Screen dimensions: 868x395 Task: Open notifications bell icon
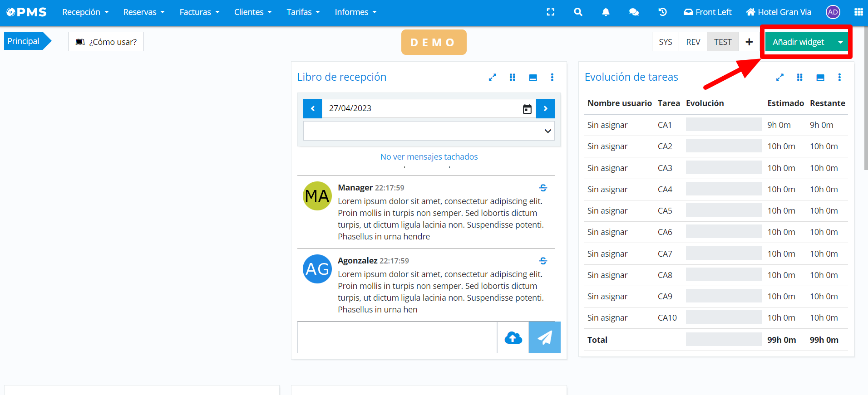[606, 12]
